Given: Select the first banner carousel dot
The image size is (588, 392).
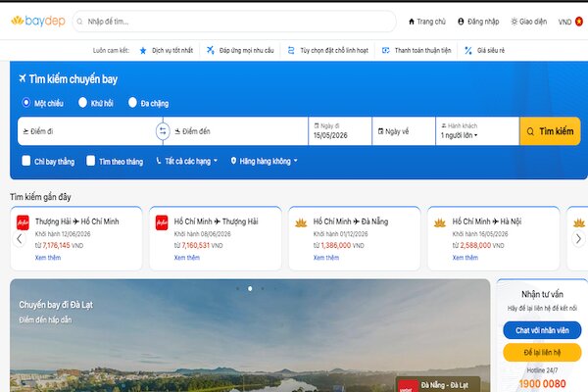Looking at the screenshot, I should click(237, 288).
